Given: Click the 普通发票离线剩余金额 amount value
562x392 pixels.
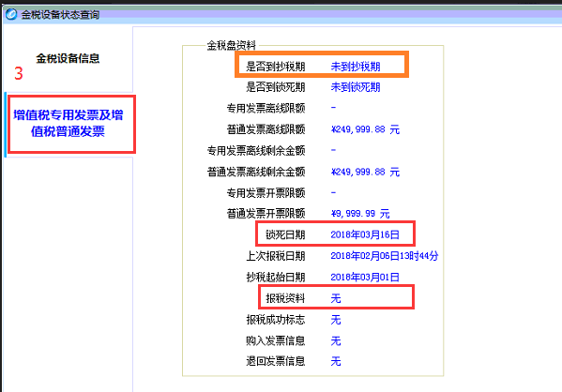Looking at the screenshot, I should coord(365,172).
